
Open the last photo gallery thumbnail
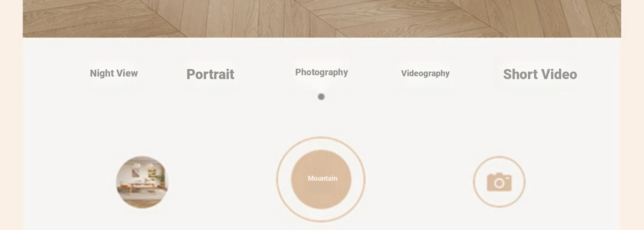[142, 182]
